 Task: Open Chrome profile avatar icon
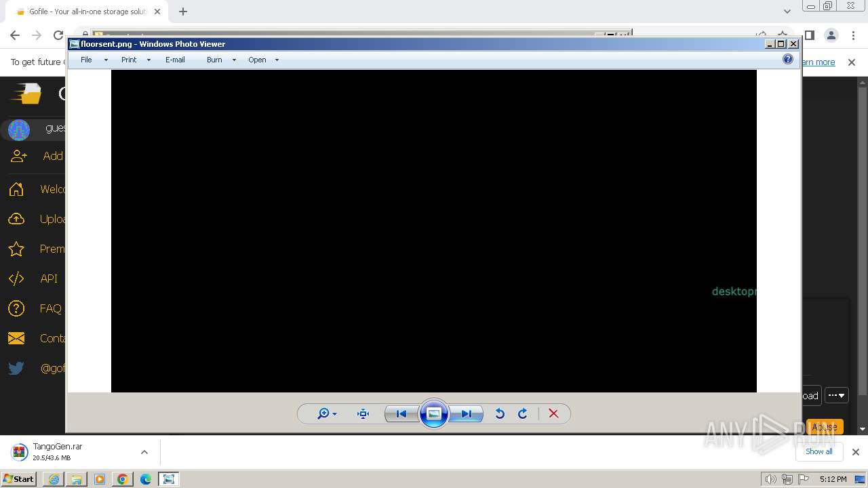(831, 35)
